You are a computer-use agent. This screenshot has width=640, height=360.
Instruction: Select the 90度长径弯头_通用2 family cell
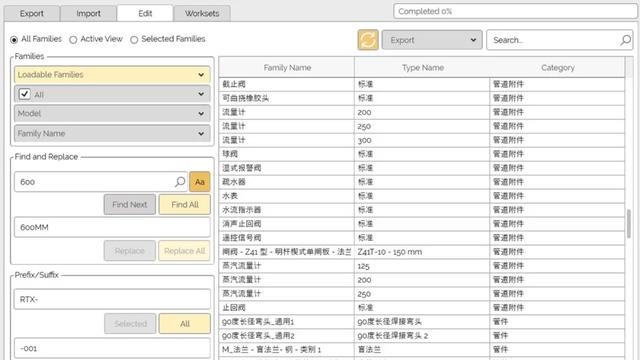[x=287, y=336]
